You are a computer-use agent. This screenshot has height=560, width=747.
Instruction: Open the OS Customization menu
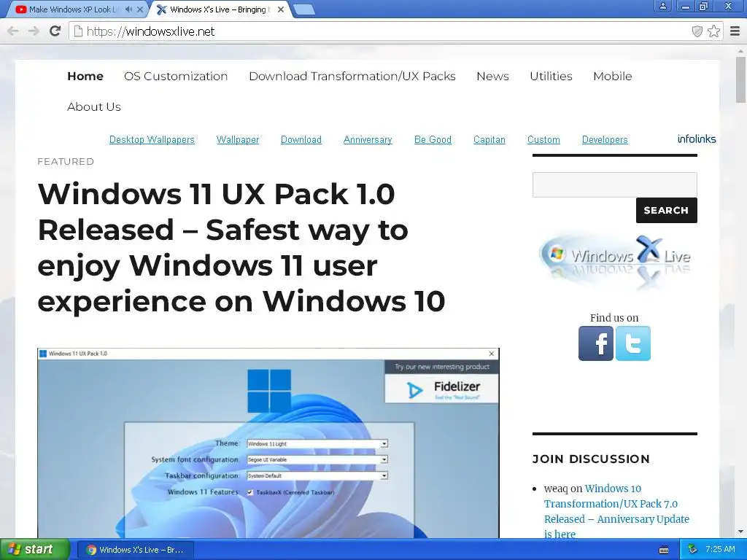176,76
